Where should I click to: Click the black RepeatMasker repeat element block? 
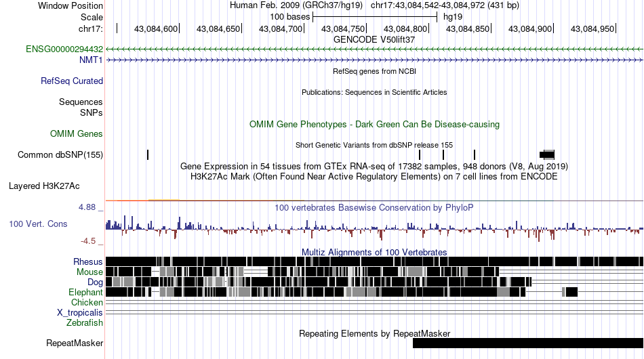[x=528, y=343]
